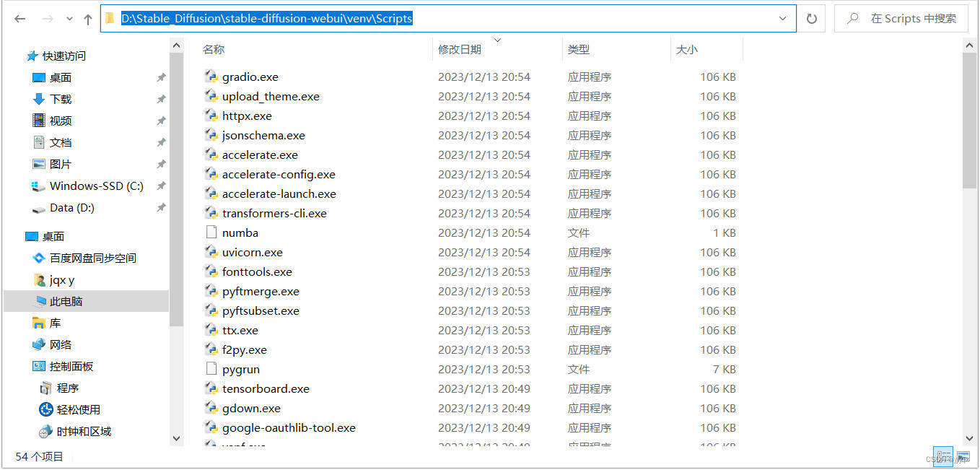
Task: Click the upload_theme.exe file icon
Action: (211, 95)
